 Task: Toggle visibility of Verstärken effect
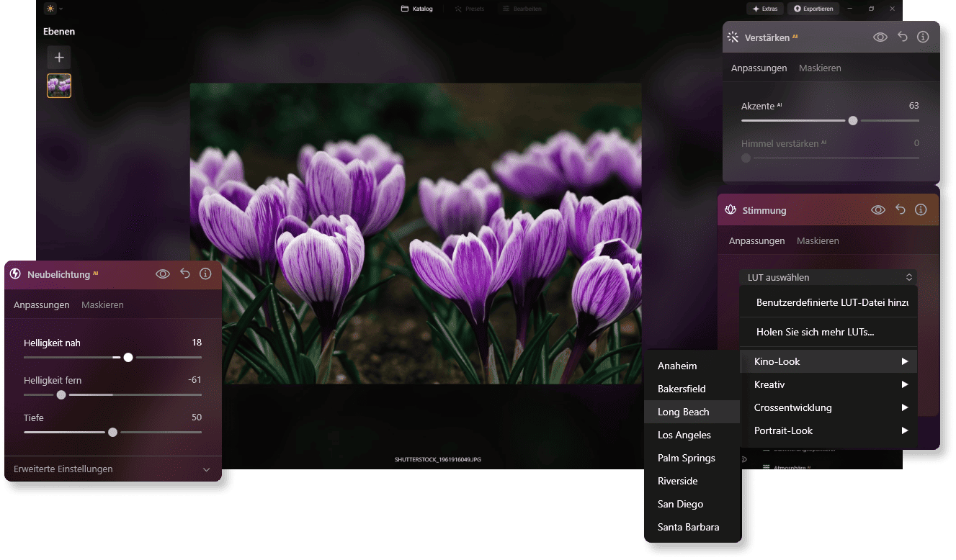pos(880,36)
